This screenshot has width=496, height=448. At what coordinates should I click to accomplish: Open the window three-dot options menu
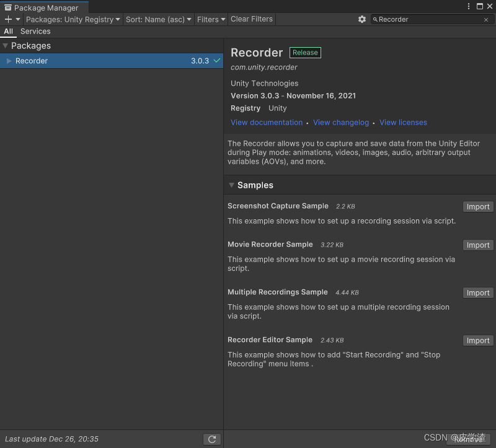[x=469, y=6]
